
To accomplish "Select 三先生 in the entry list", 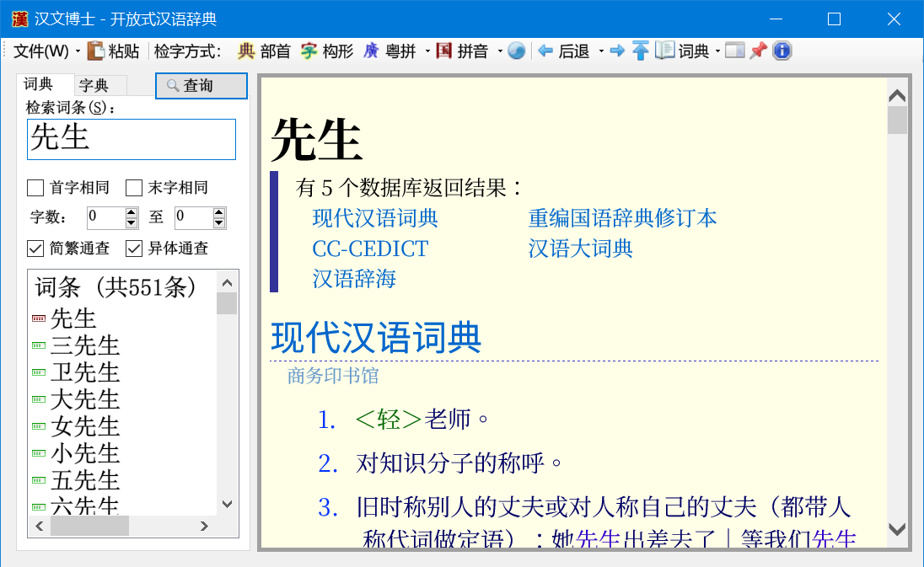I will tap(85, 345).
